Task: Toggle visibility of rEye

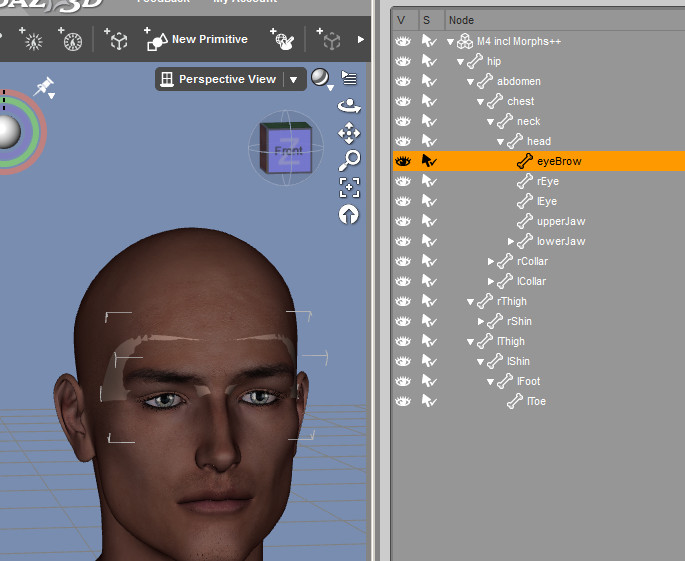Action: pos(403,181)
